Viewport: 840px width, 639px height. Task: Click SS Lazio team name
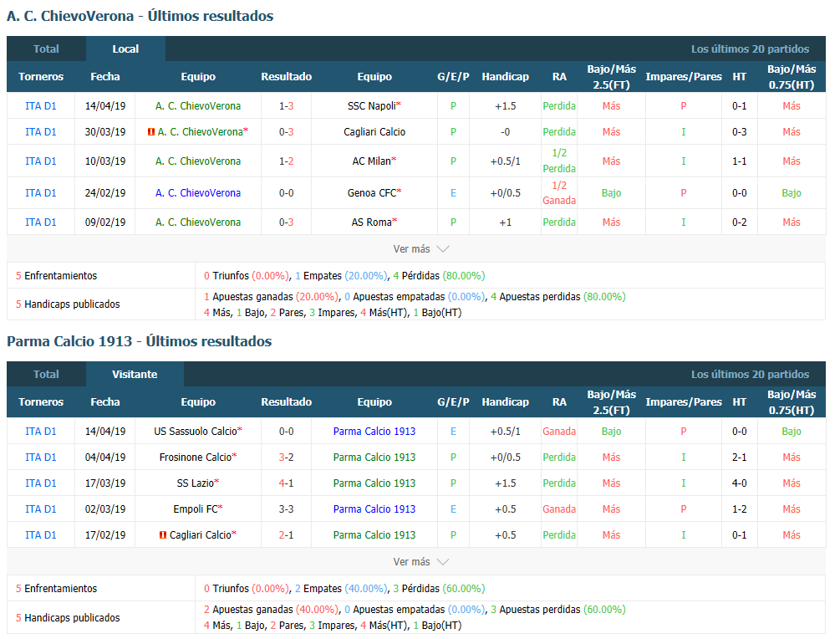[196, 483]
